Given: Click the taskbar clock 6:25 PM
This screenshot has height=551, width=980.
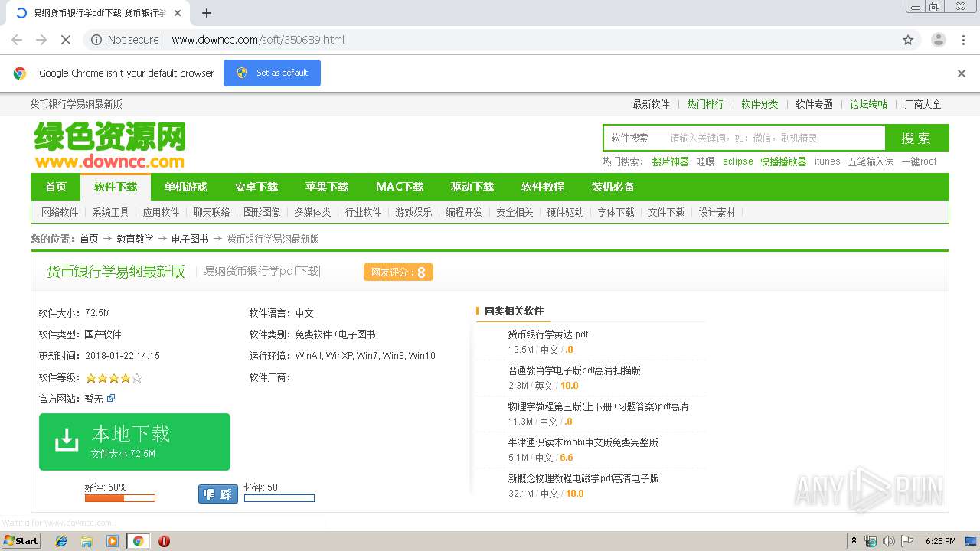Looking at the screenshot, I should 940,541.
